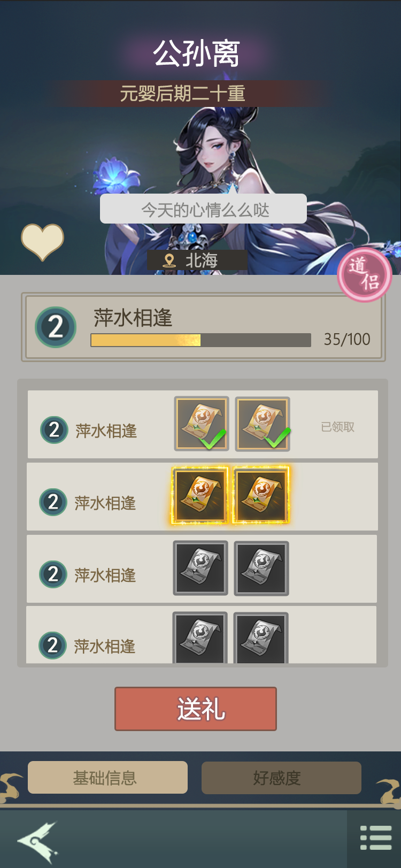Tap the 北海 location label
401x868 pixels.
click(197, 260)
